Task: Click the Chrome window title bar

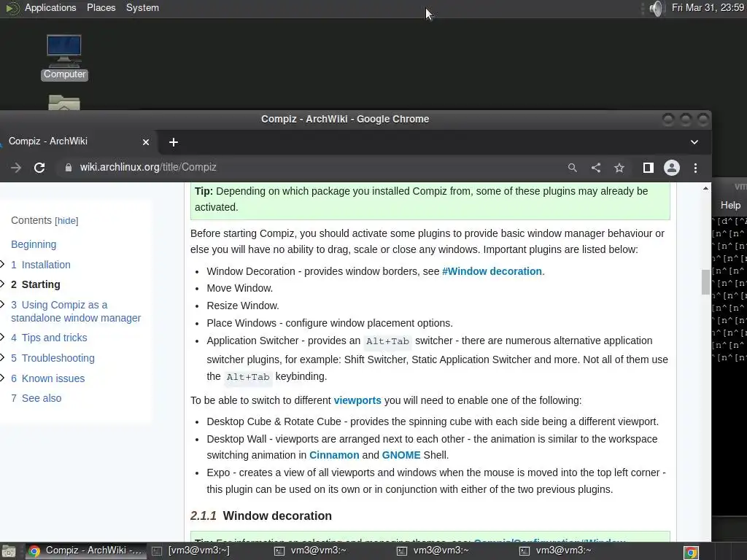Action: [345, 119]
